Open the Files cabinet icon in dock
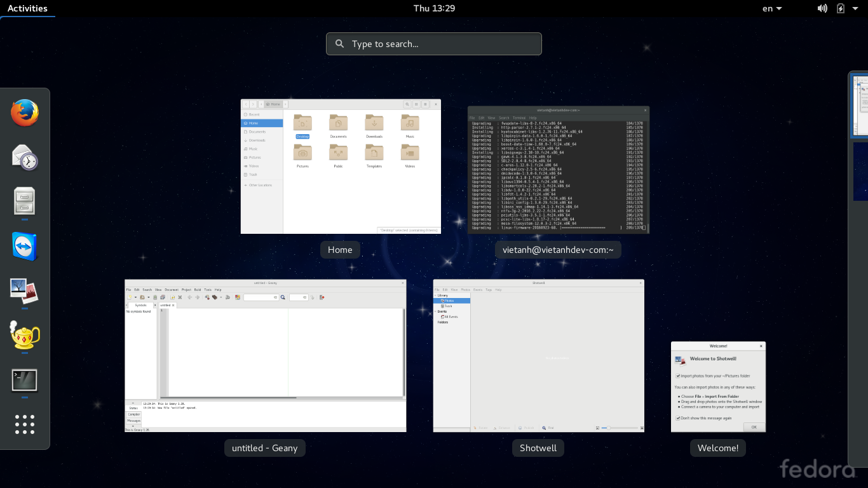This screenshot has width=868, height=488. tap(25, 201)
